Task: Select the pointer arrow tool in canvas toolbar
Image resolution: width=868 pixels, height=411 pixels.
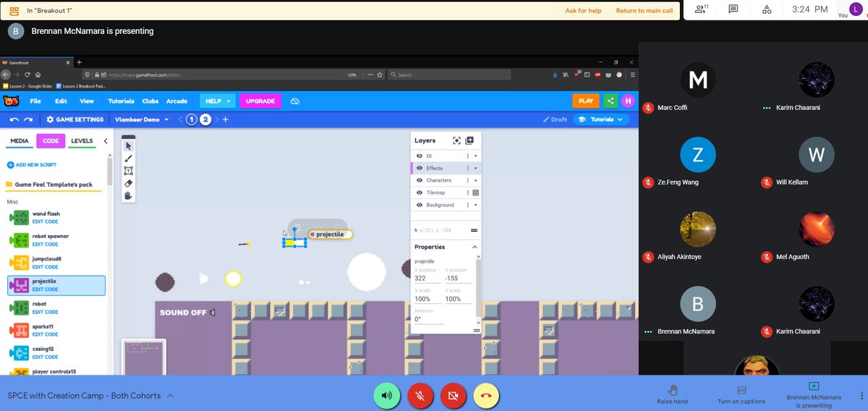Action: click(129, 146)
